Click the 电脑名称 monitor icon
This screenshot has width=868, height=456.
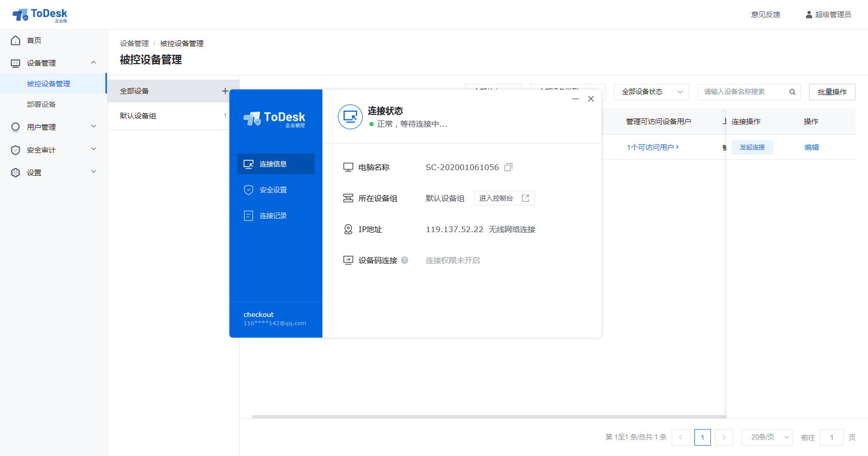348,167
